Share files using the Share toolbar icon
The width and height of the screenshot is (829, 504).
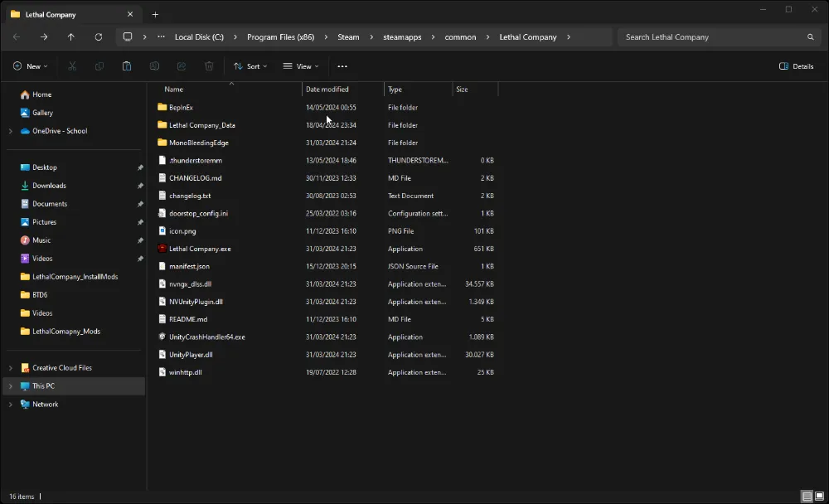pyautogui.click(x=182, y=66)
